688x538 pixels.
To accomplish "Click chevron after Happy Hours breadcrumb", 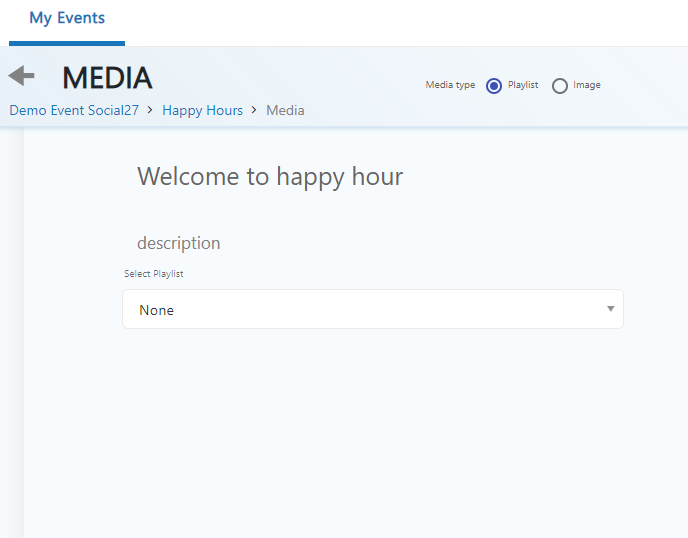I will coord(254,110).
